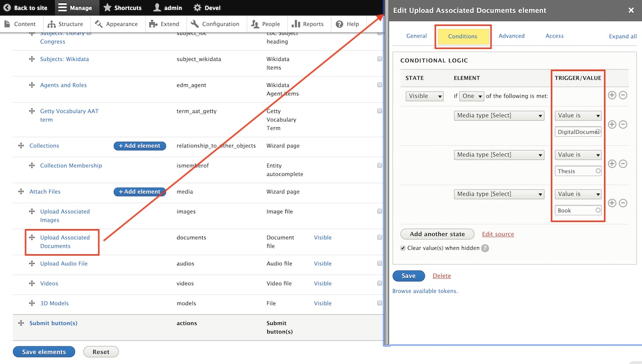Image resolution: width=642 pixels, height=364 pixels.
Task: Click the help icon beside Clear value(s)
Action: point(485,248)
